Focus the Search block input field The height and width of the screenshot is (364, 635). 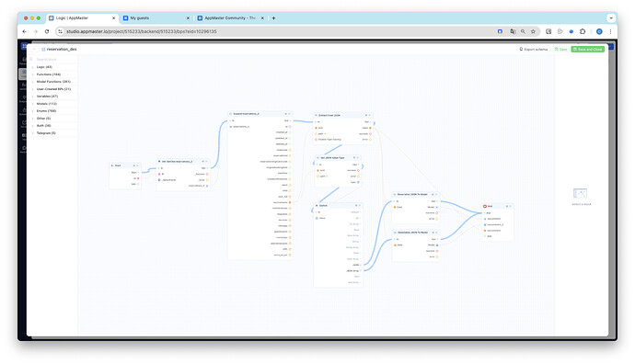tap(53, 59)
